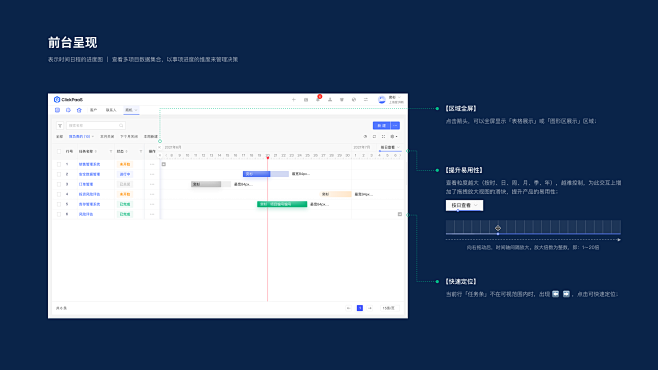This screenshot has height=370, width=658.
Task: Click page number 1 in pagination
Action: click(x=360, y=308)
